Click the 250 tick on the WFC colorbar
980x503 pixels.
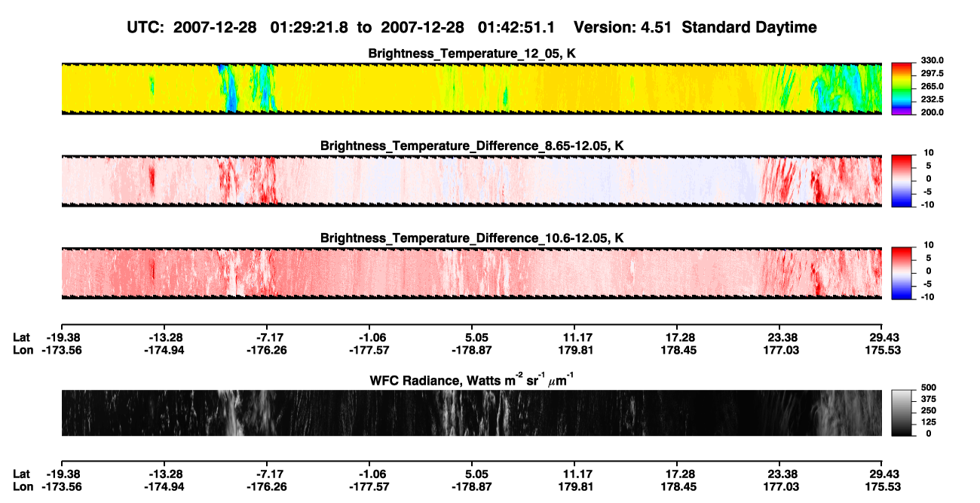(927, 410)
